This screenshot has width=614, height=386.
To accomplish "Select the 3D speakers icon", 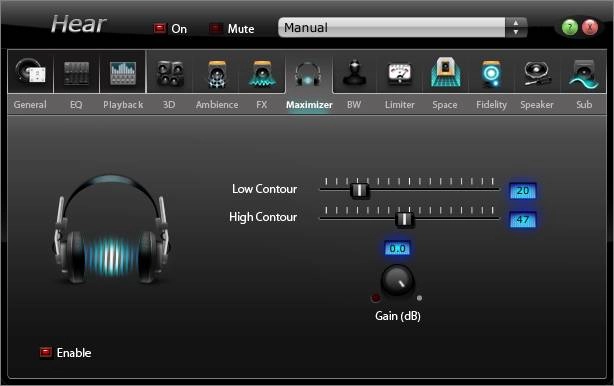I will pyautogui.click(x=170, y=73).
